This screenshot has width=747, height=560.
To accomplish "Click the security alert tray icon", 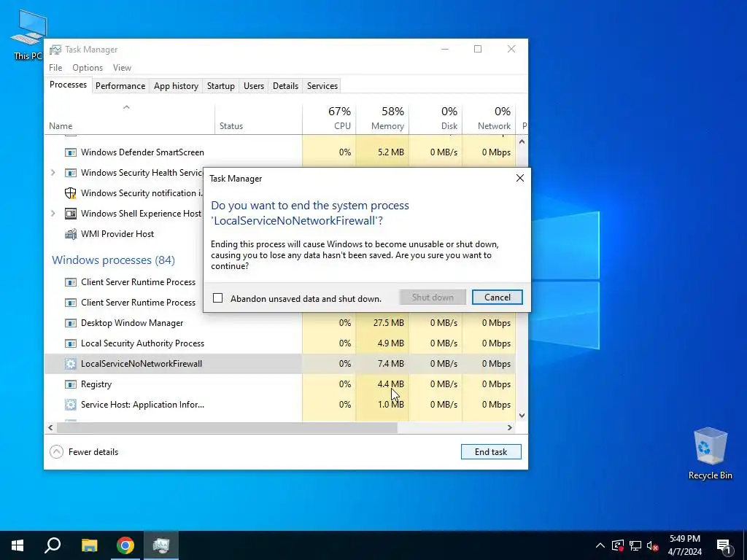I will [x=618, y=545].
